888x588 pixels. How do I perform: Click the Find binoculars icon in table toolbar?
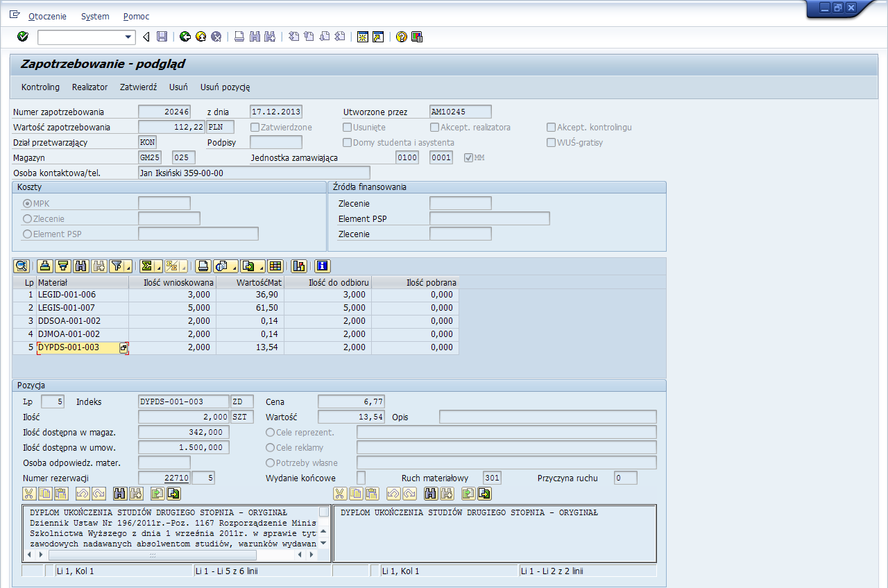pos(81,266)
